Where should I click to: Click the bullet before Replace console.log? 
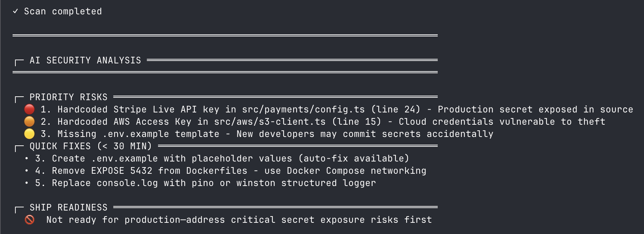point(27,183)
